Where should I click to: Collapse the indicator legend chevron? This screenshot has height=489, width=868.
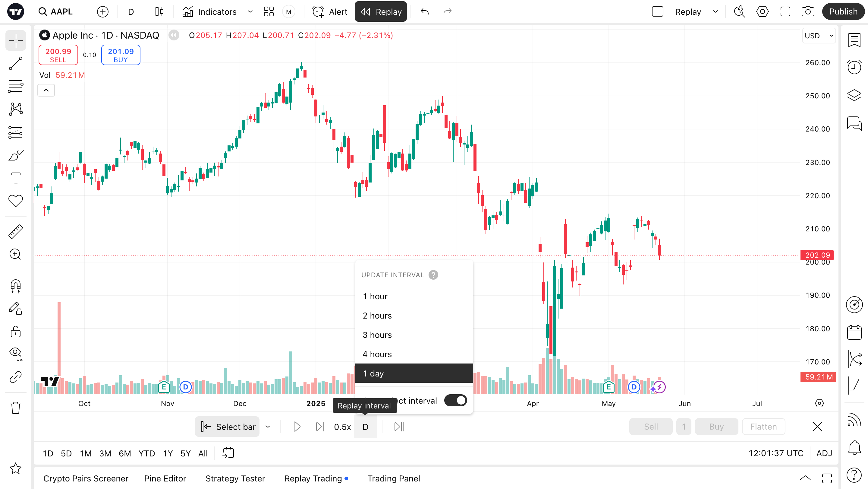point(46,90)
